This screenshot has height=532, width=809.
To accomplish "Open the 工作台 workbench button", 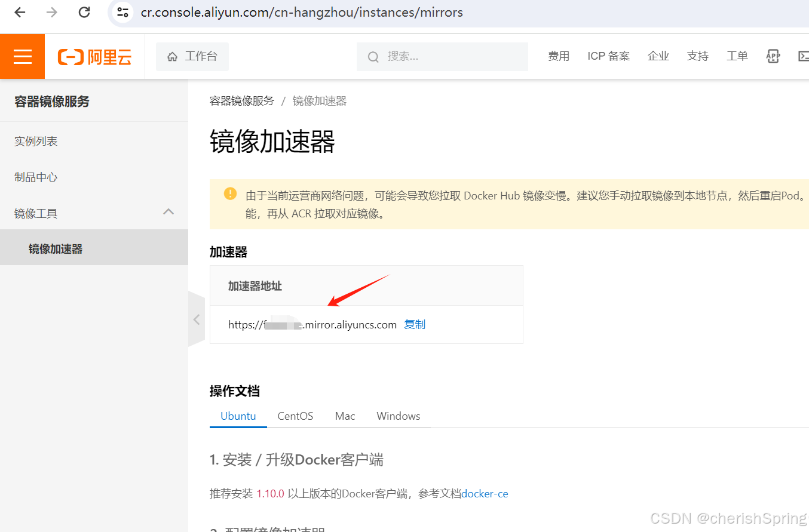I will [192, 57].
